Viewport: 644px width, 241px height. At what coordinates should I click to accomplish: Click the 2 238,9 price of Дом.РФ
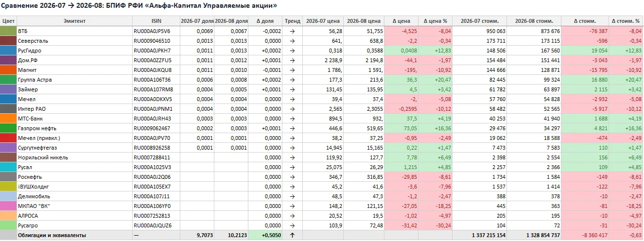[x=323, y=60]
